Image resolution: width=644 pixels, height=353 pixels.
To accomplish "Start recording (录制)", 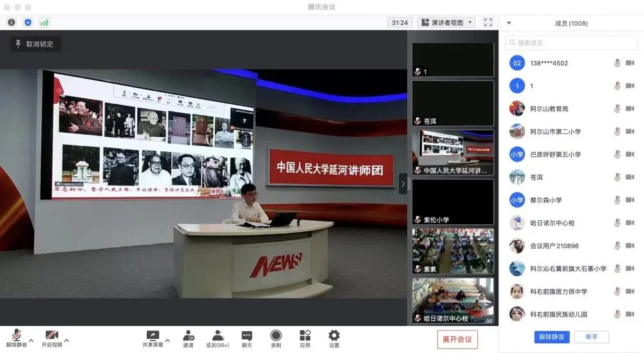I will click(x=276, y=339).
